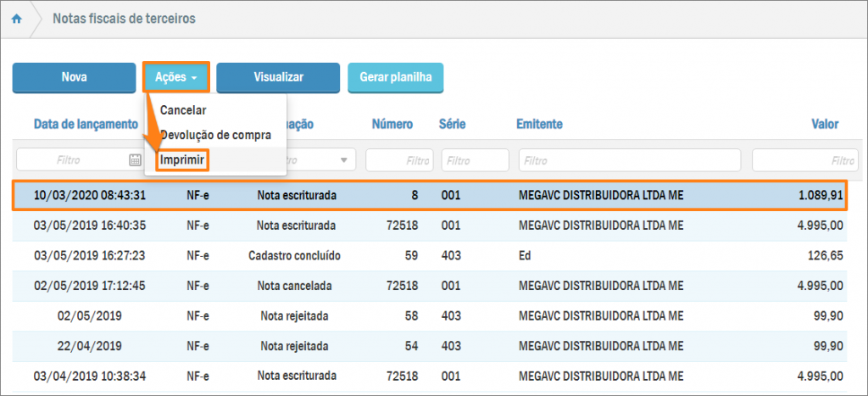Select Cancelar from Ações menu

[183, 110]
